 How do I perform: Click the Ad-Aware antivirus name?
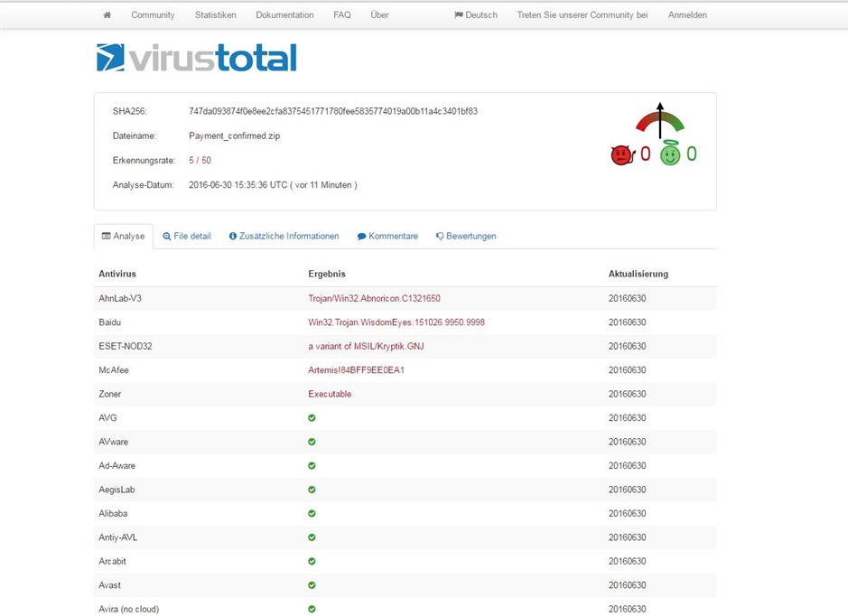click(116, 466)
